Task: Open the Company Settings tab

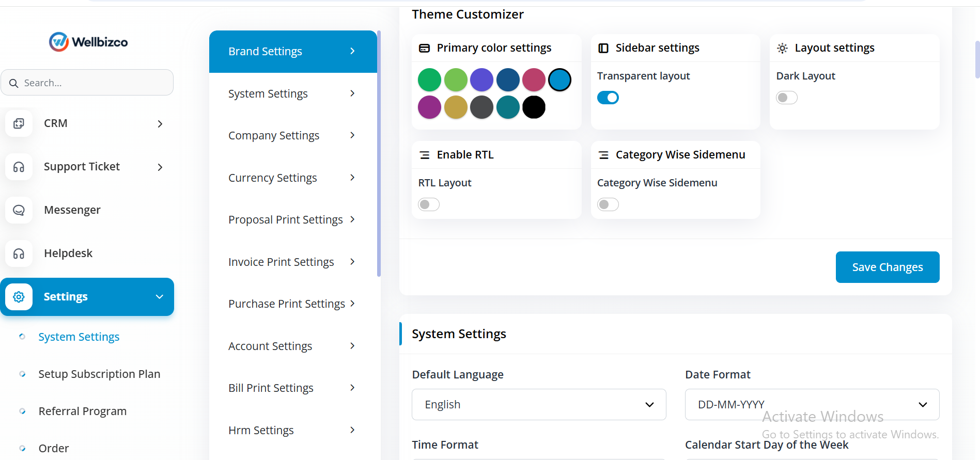Action: tap(293, 136)
